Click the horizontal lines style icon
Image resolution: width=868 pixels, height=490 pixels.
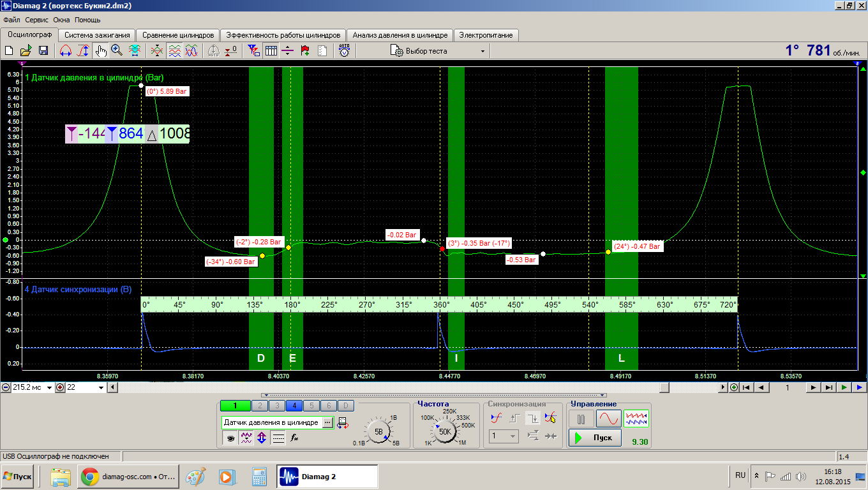pyautogui.click(x=278, y=438)
